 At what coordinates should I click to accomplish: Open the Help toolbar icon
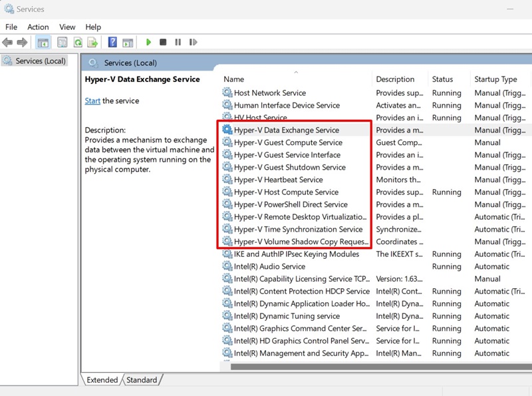click(112, 43)
